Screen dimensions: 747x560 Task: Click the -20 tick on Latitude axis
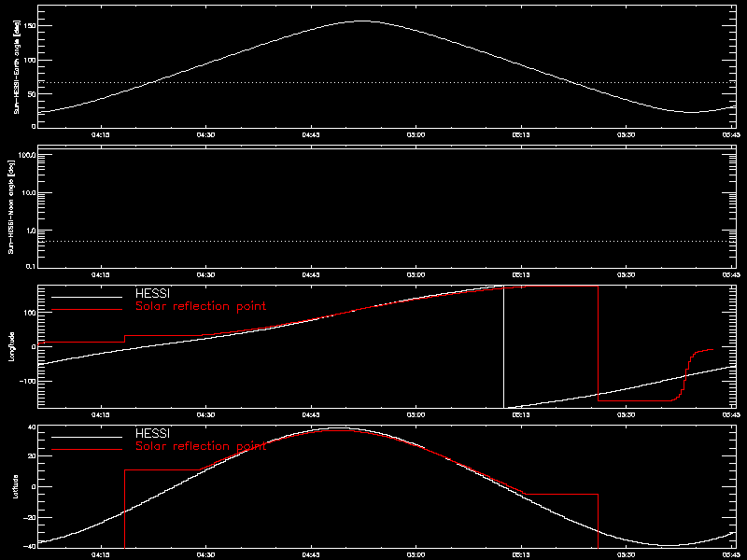[30, 517]
